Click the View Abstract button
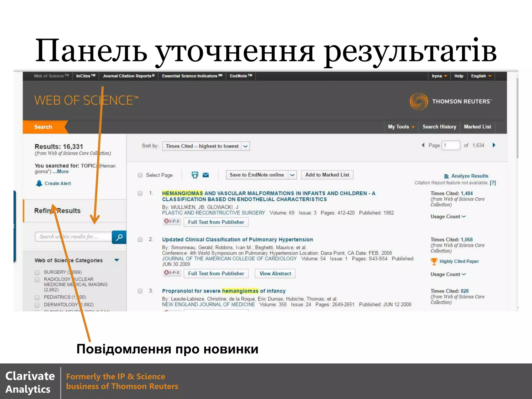532x399 pixels. [275, 274]
